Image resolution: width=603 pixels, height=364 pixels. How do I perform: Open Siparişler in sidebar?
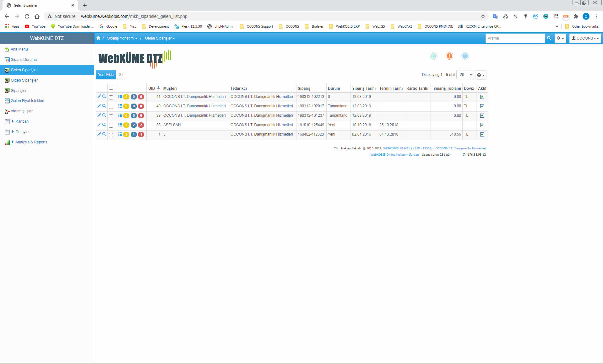pos(19,91)
